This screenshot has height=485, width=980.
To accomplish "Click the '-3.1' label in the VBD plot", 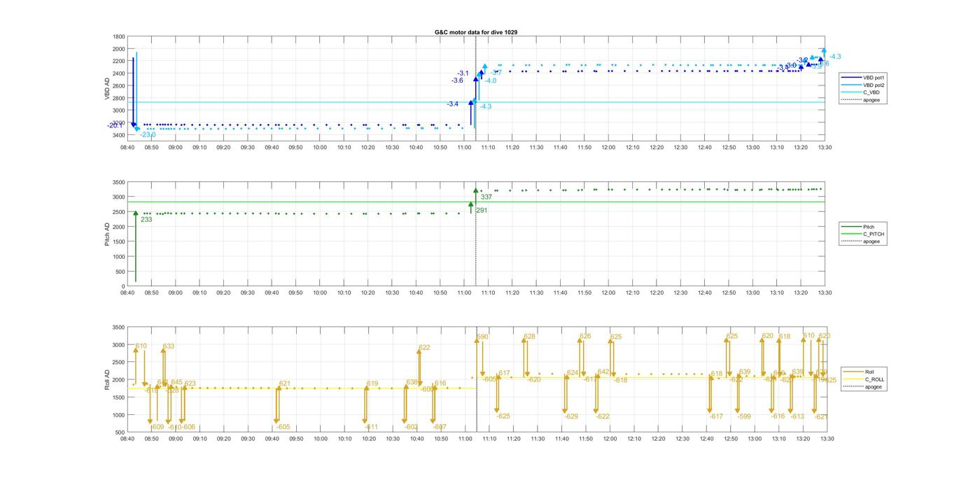I will pos(463,73).
